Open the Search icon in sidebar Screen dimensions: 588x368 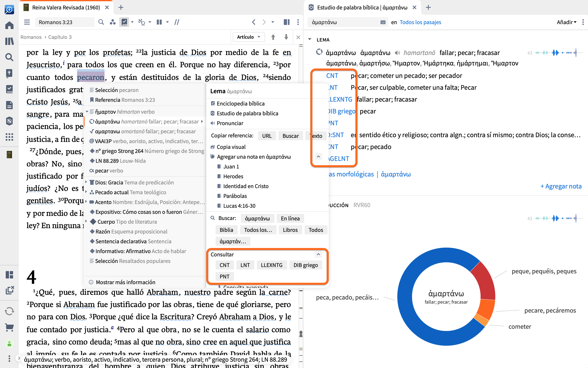click(9, 57)
